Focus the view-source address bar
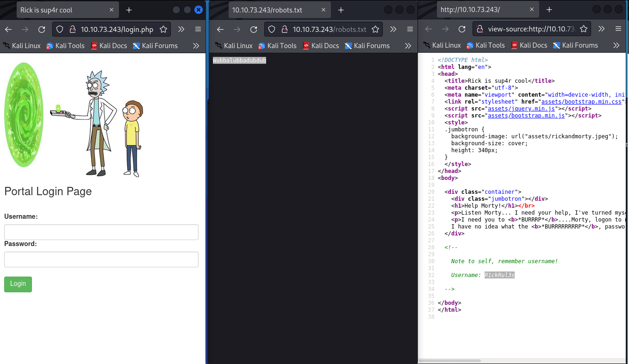 coord(531,29)
